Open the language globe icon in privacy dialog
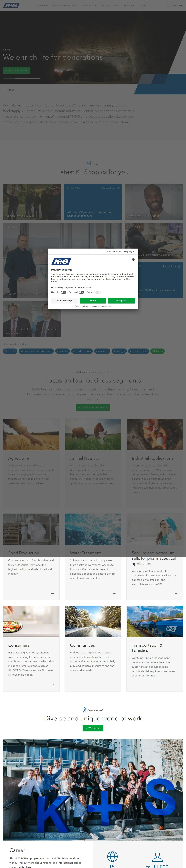 133,260
